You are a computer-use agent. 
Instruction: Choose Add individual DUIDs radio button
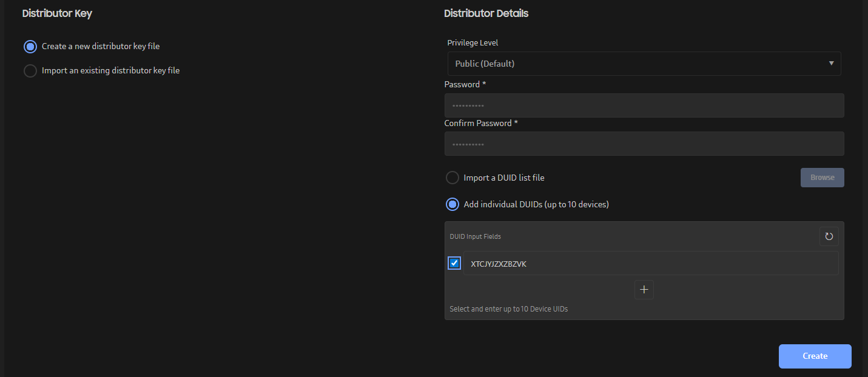pyautogui.click(x=453, y=204)
